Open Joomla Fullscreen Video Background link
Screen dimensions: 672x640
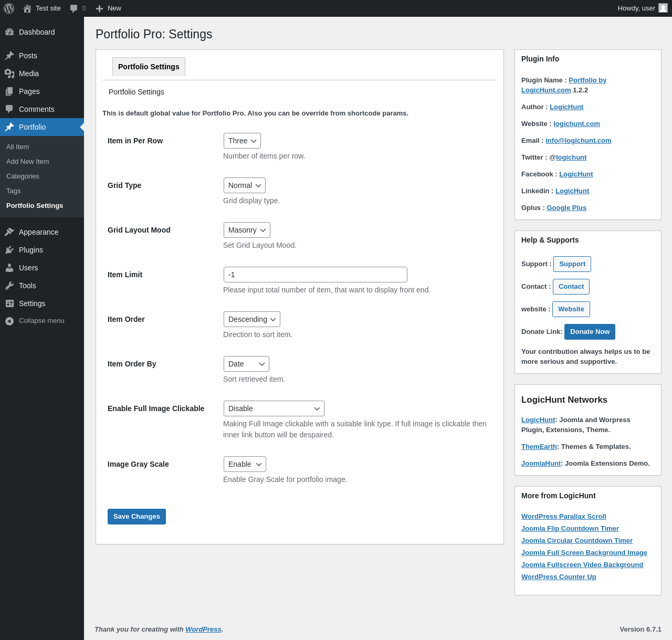[x=582, y=565]
